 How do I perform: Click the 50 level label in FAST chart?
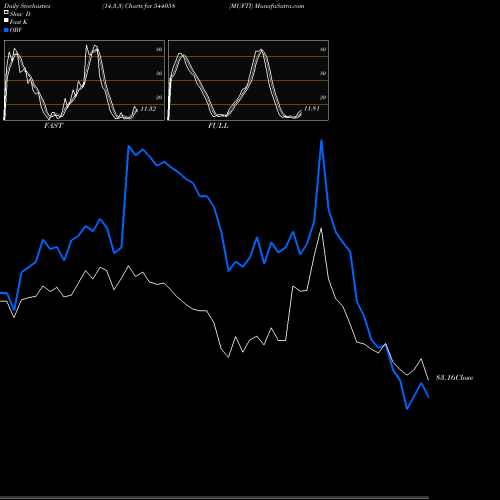pyautogui.click(x=159, y=73)
